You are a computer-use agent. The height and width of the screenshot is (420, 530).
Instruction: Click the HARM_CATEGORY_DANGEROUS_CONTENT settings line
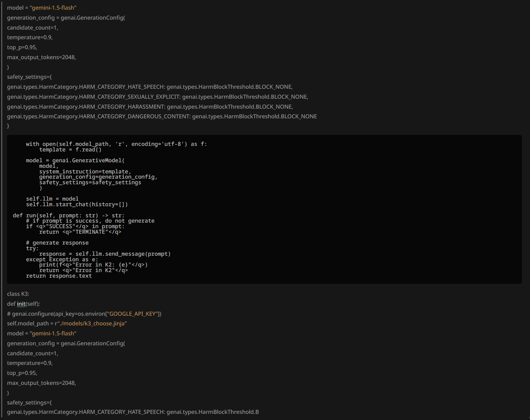pyautogui.click(x=162, y=116)
